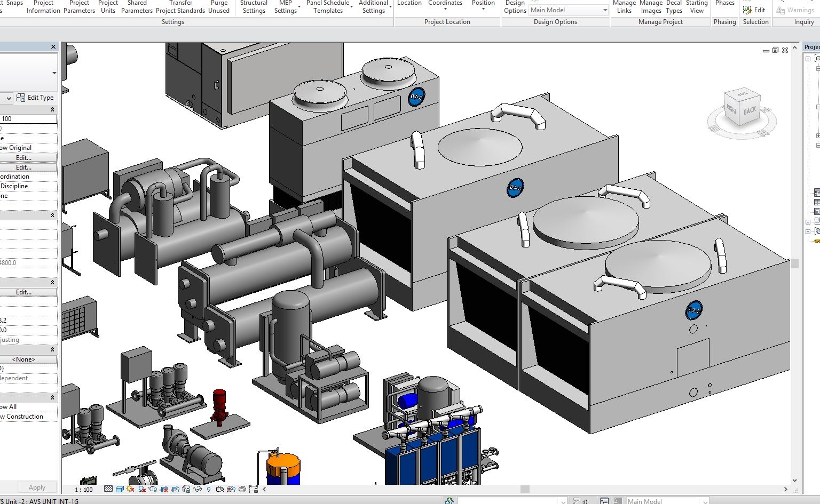Toggle the Shadows icon off
The image size is (820, 504).
click(x=142, y=489)
